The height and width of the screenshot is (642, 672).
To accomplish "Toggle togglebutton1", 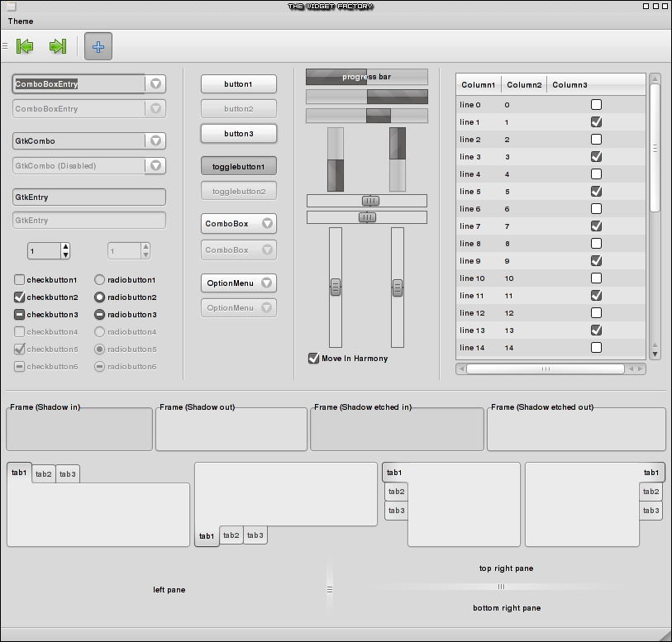I will 239,166.
